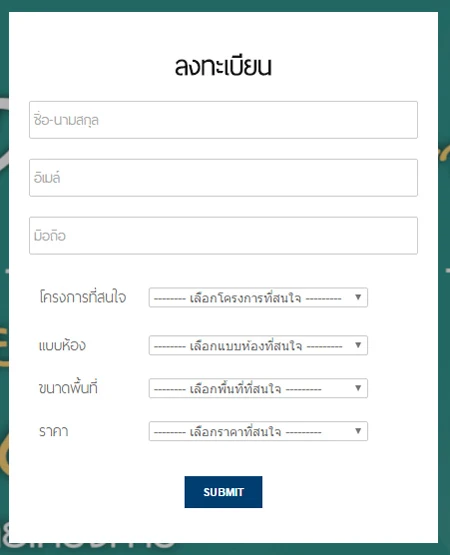Click the gold decorative graphic behind the form
The width and height of the screenshot is (450, 555).
click(4, 347)
